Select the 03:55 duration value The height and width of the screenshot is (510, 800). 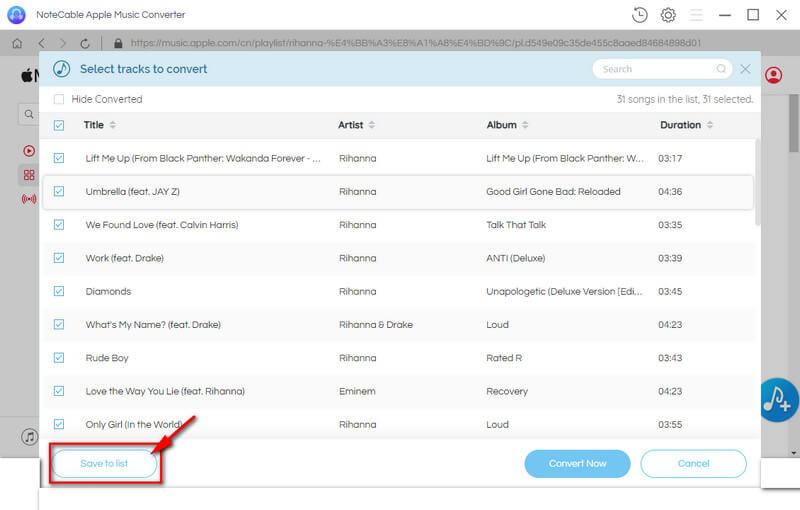670,424
